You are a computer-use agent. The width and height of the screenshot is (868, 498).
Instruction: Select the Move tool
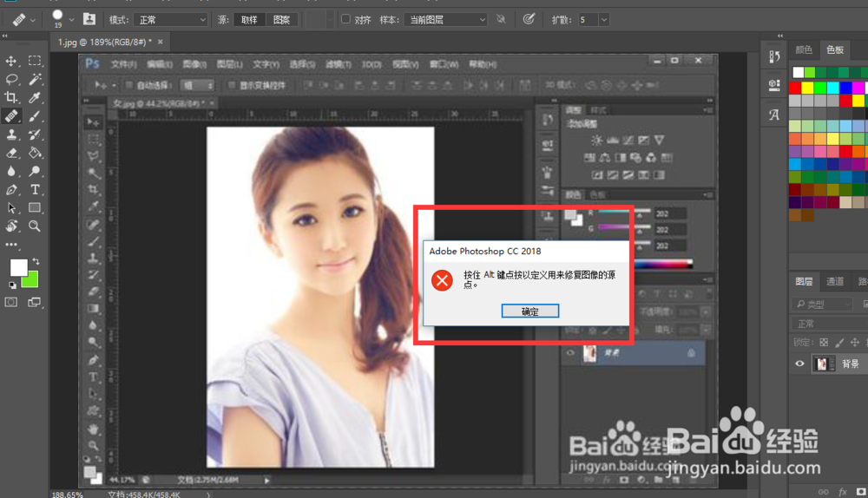pyautogui.click(x=11, y=61)
